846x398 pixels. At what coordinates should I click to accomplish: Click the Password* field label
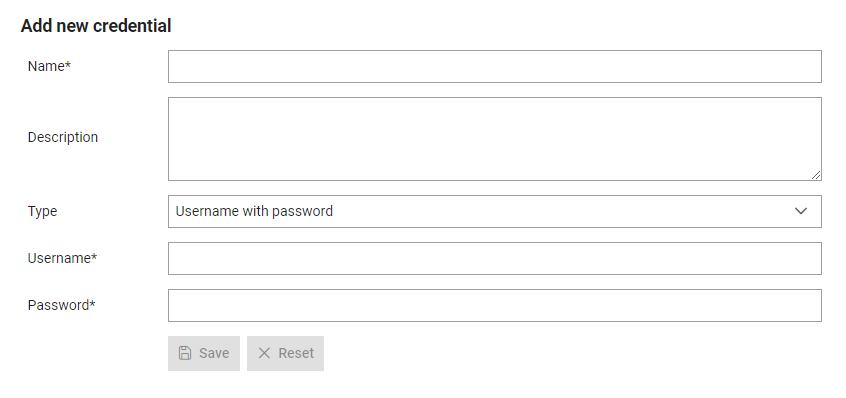coord(62,305)
